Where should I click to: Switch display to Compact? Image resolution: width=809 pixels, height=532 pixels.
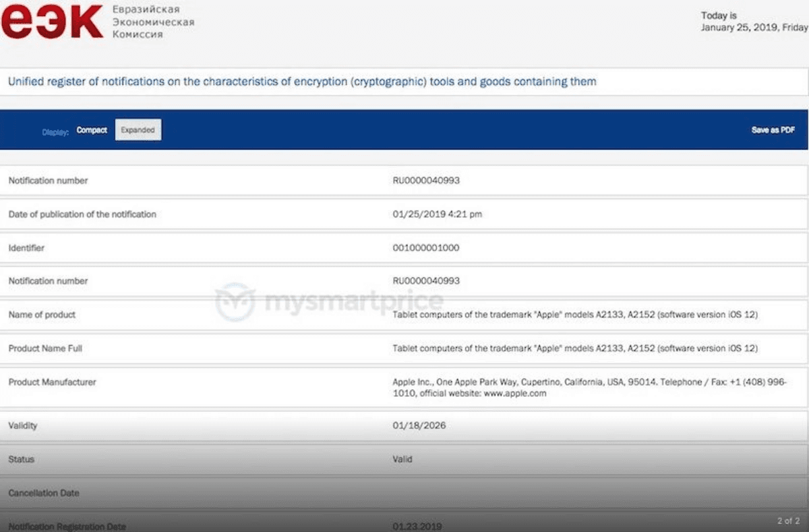coord(92,130)
